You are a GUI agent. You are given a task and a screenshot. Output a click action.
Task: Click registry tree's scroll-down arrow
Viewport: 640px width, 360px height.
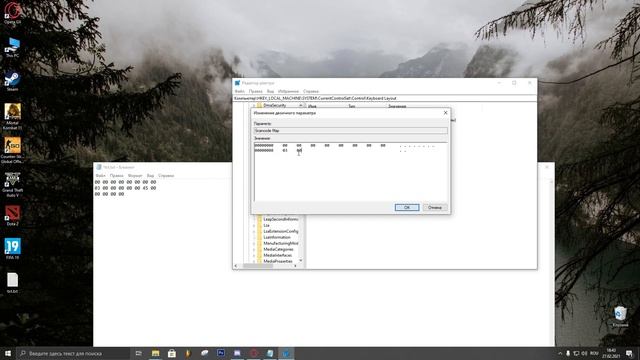(x=301, y=260)
